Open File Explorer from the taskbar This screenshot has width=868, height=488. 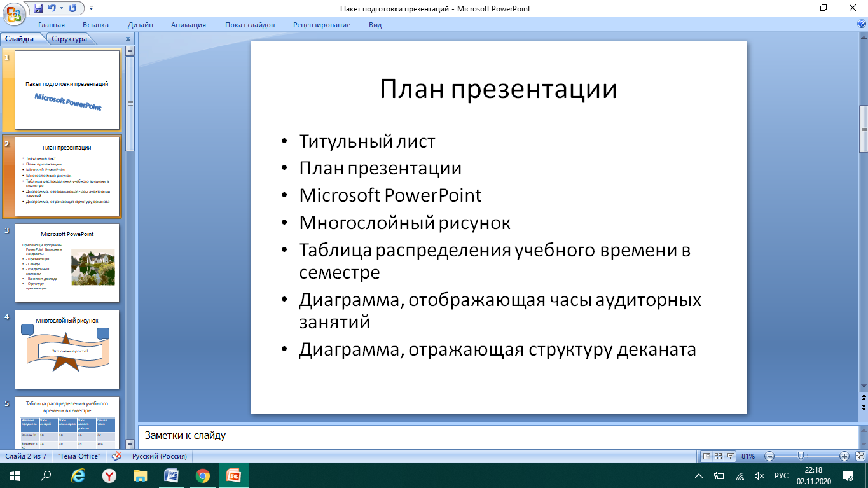[x=141, y=475]
